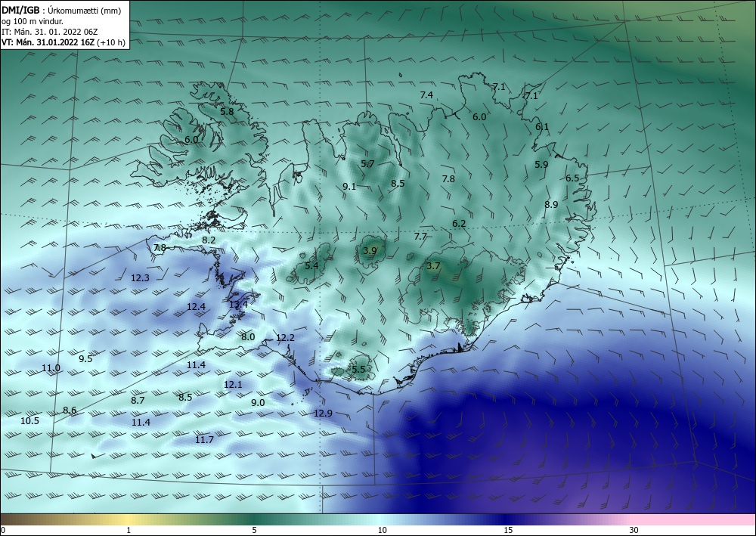The image size is (756, 536).
Task: Select the 9.5 value over the ocean
Action: [x=85, y=358]
